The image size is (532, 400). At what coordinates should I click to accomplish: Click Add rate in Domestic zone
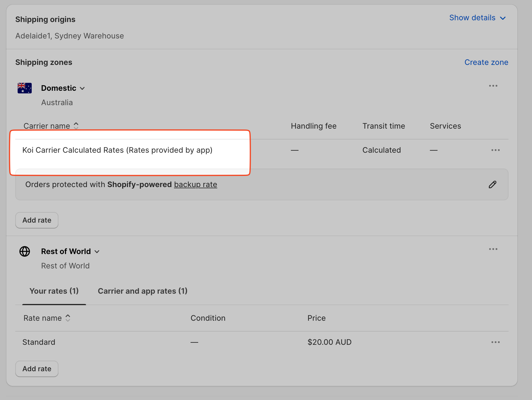coord(37,220)
